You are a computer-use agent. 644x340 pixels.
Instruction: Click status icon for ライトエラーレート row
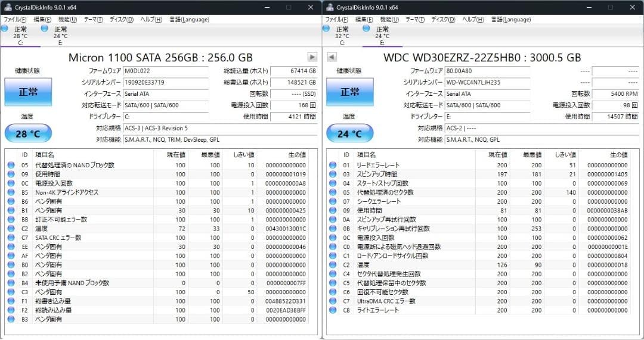[x=333, y=310]
